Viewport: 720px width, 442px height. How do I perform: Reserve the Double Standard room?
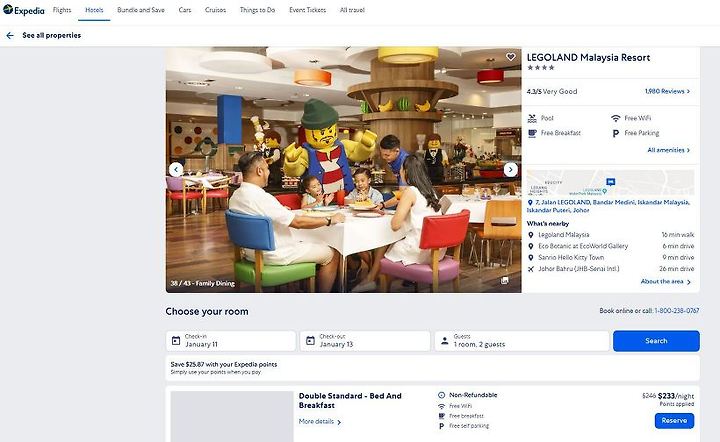[x=674, y=420]
